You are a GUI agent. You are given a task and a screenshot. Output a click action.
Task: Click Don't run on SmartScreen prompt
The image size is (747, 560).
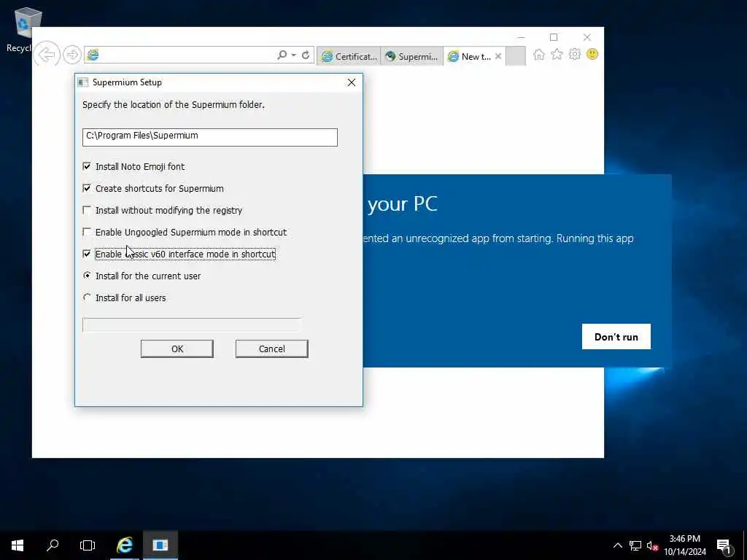[616, 337]
